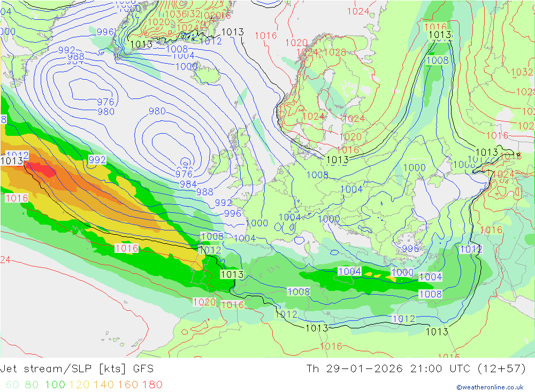The height and width of the screenshot is (392, 535).
Task: Open the weatheronline.co.uk copyright link
Action: (490, 387)
